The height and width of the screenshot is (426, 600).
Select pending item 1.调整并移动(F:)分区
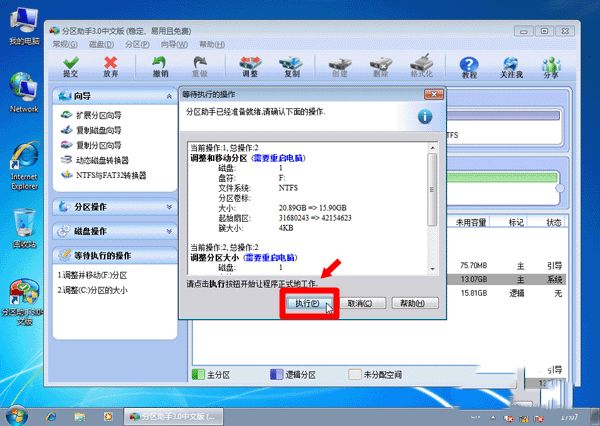pyautogui.click(x=92, y=275)
